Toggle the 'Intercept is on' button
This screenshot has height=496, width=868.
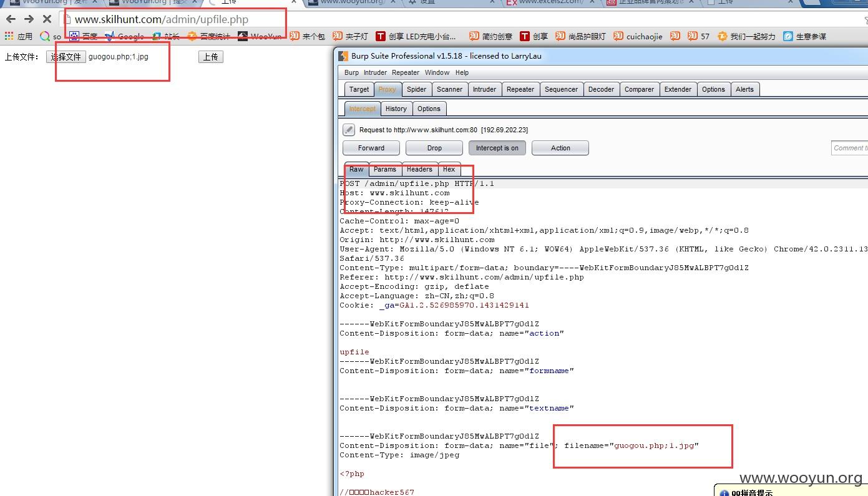pyautogui.click(x=497, y=148)
